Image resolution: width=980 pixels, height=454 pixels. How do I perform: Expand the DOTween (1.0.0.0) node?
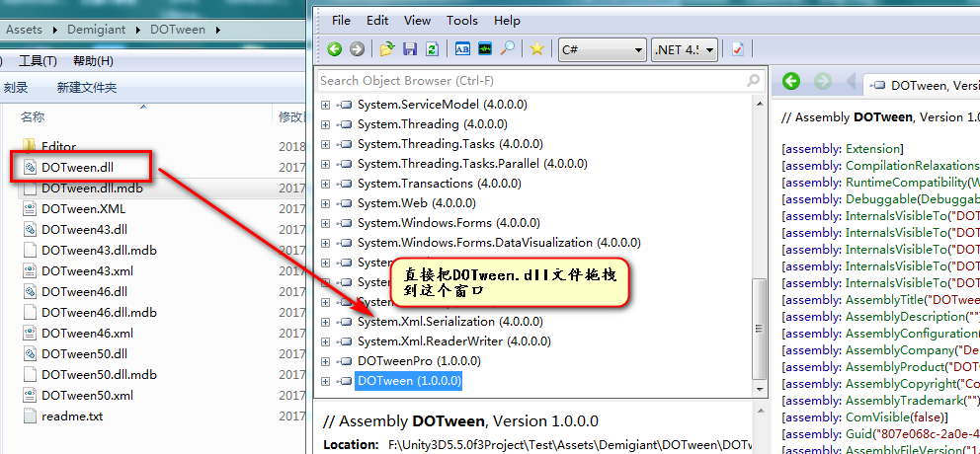[x=326, y=382]
